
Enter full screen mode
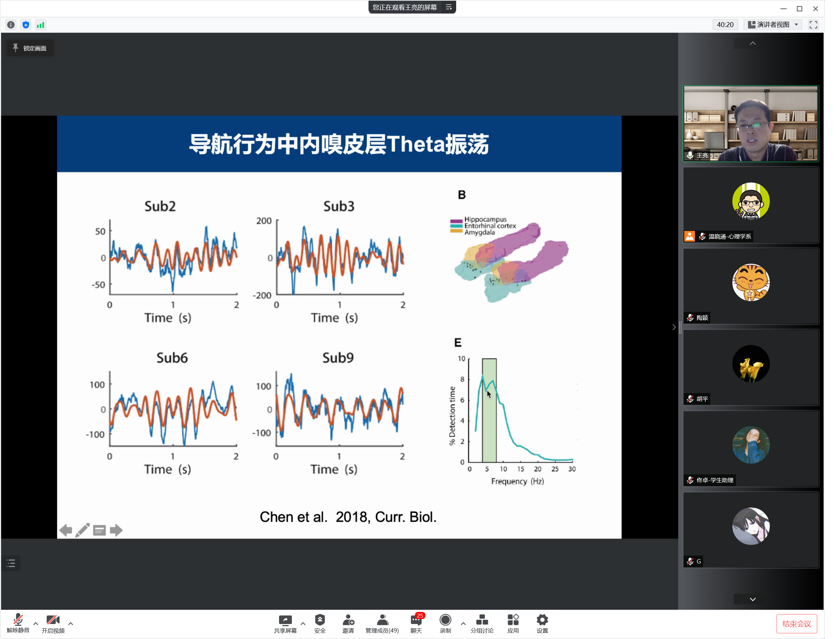click(x=813, y=25)
